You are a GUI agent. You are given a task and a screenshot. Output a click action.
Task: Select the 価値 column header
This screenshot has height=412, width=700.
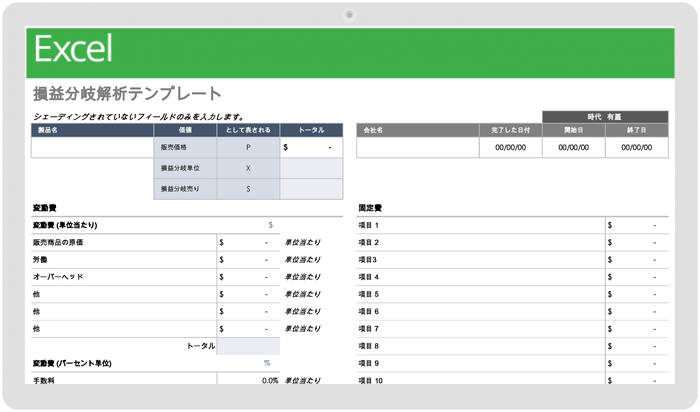click(185, 130)
